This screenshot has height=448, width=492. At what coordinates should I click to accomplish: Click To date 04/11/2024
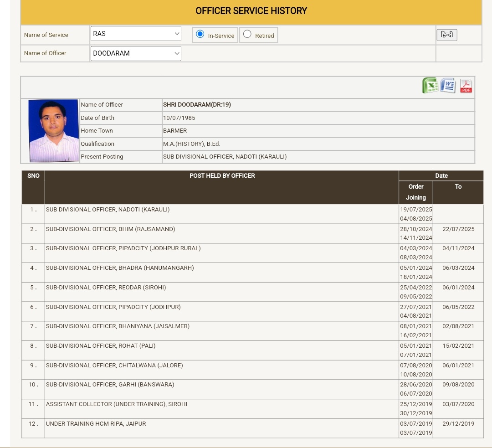(x=458, y=248)
